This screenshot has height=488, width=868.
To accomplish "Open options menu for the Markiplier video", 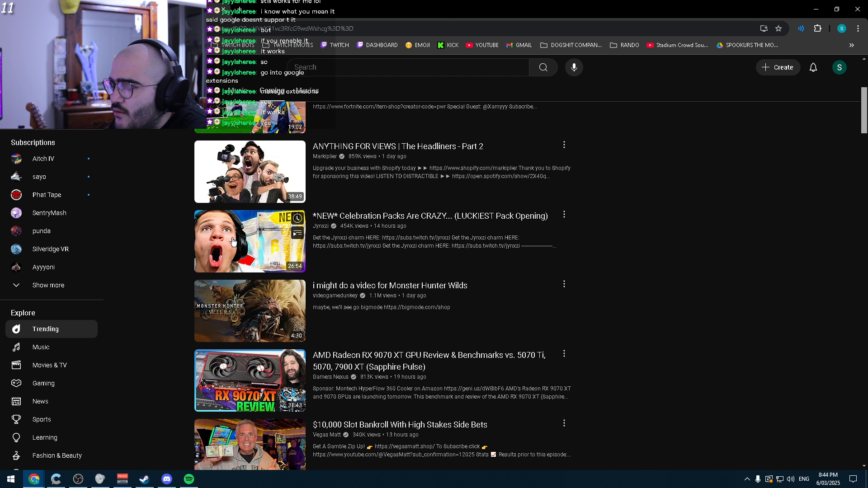I will click(x=564, y=145).
